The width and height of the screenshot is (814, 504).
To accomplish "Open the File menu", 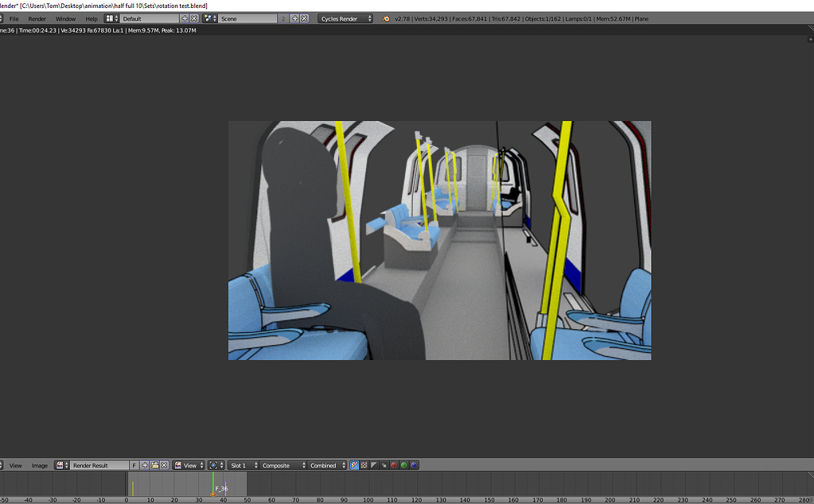I will pos(14,18).
